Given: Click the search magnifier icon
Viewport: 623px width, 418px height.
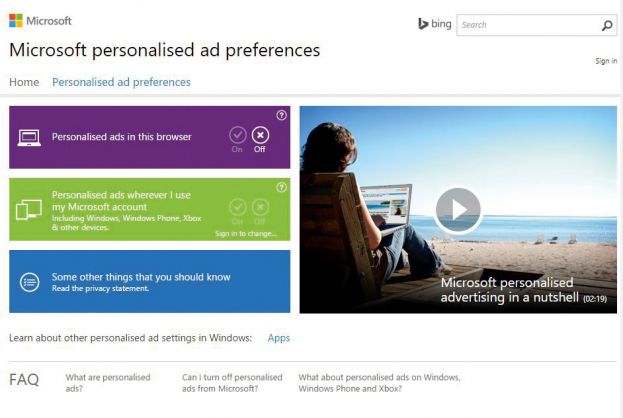Looking at the screenshot, I should tap(606, 26).
